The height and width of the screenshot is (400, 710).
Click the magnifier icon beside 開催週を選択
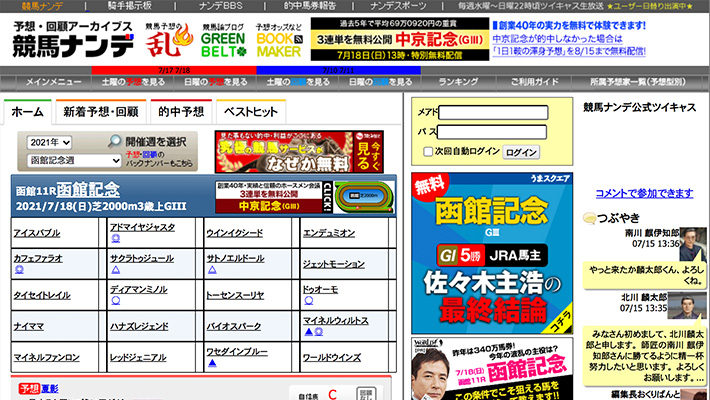click(114, 141)
